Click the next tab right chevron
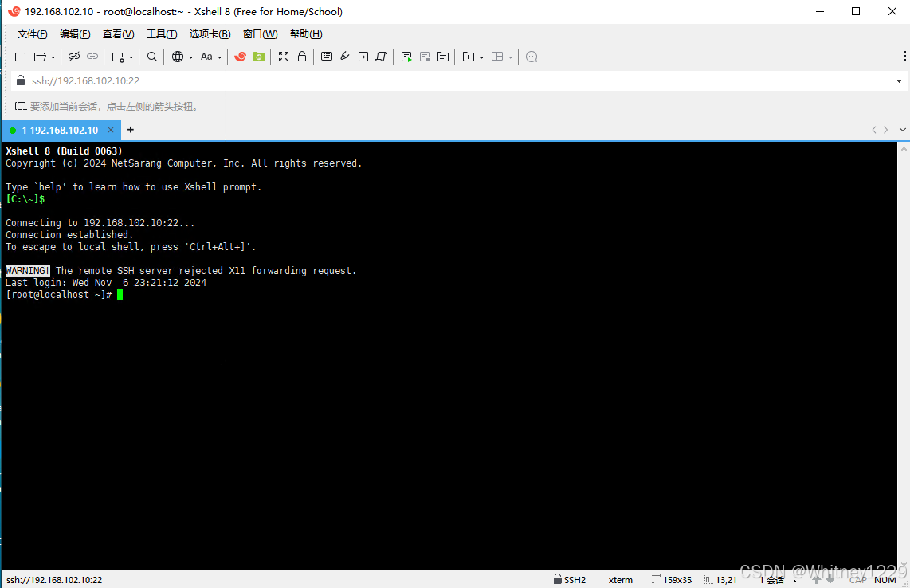Image resolution: width=910 pixels, height=588 pixels. (885, 129)
